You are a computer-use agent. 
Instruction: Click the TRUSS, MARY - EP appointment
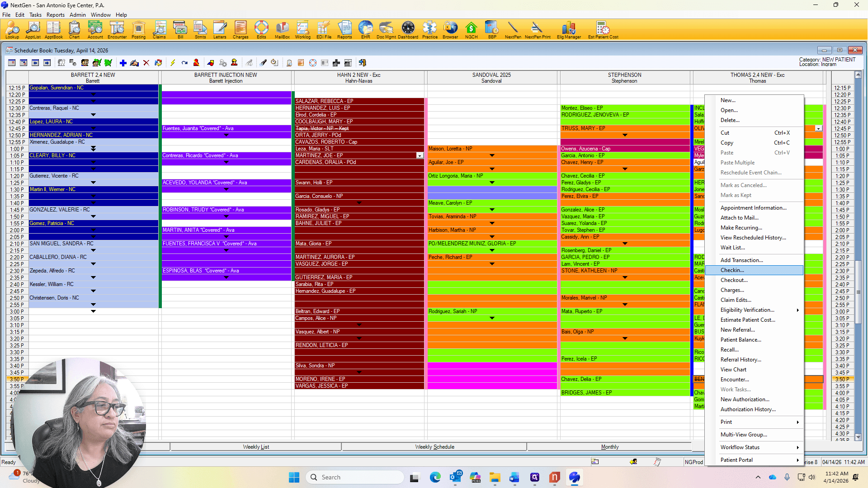click(x=625, y=128)
